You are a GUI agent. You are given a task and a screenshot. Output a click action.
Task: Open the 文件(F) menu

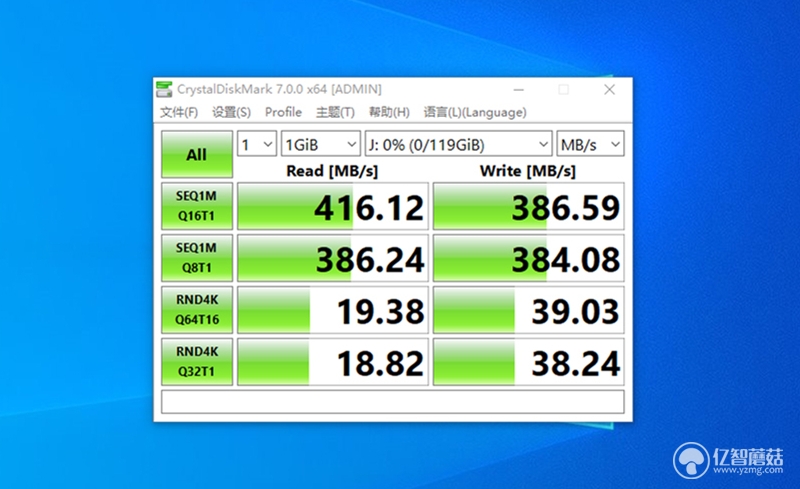(179, 112)
